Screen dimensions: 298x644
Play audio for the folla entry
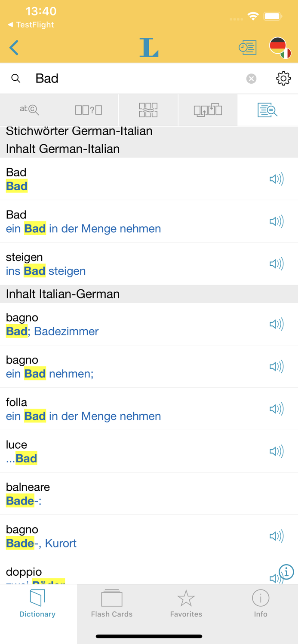[276, 409]
